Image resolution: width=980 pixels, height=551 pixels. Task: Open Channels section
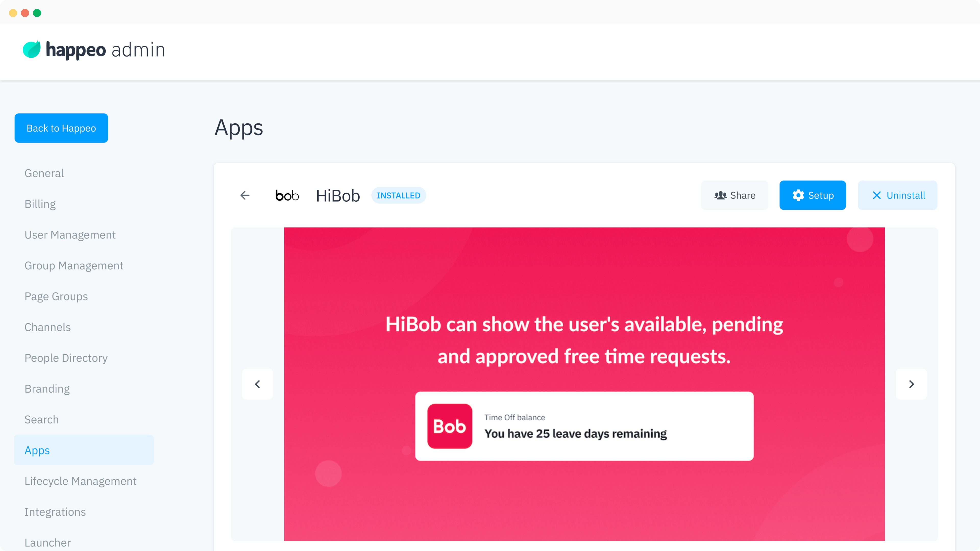47,327
